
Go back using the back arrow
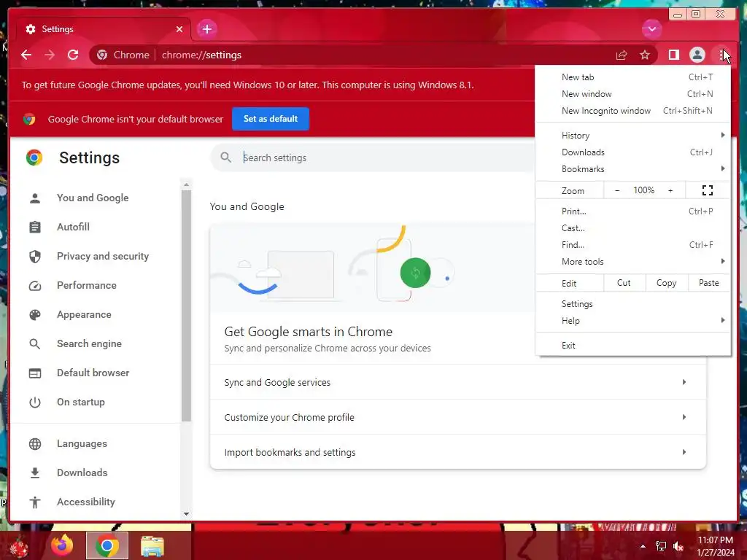pos(26,55)
